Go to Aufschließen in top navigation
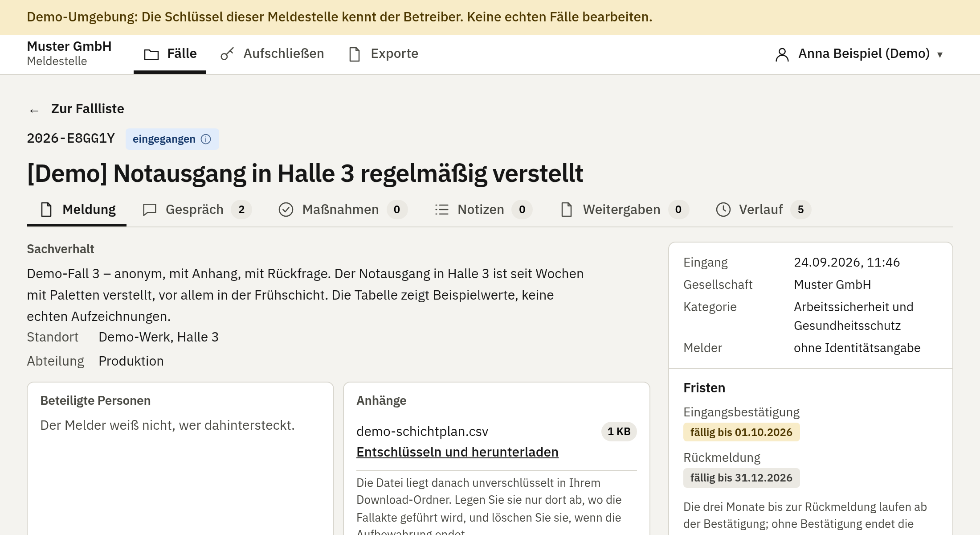The height and width of the screenshot is (535, 980). point(272,54)
